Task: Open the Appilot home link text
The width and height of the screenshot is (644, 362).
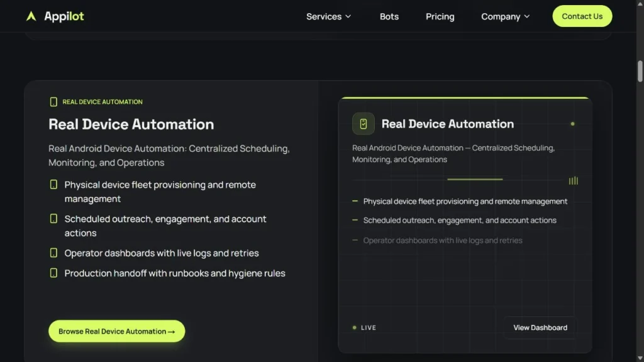Action: click(64, 16)
